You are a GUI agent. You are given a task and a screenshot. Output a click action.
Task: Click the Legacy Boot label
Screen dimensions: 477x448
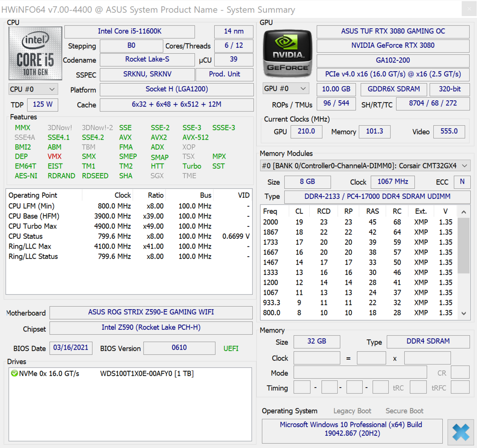pyautogui.click(x=352, y=411)
